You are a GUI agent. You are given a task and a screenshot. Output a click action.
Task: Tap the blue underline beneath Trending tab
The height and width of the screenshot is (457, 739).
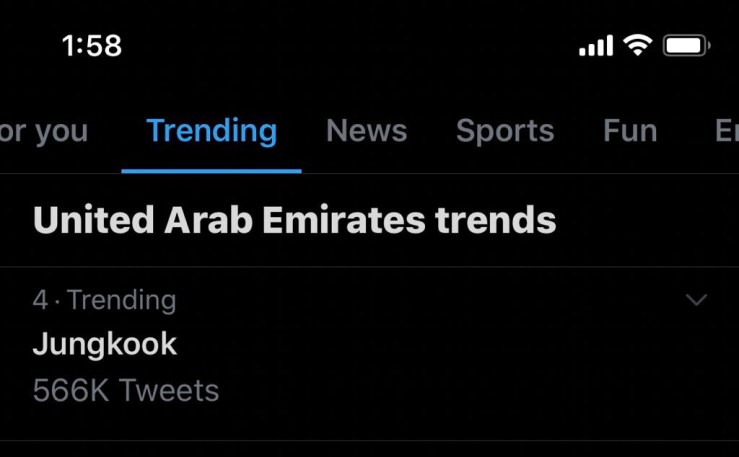pos(211,171)
